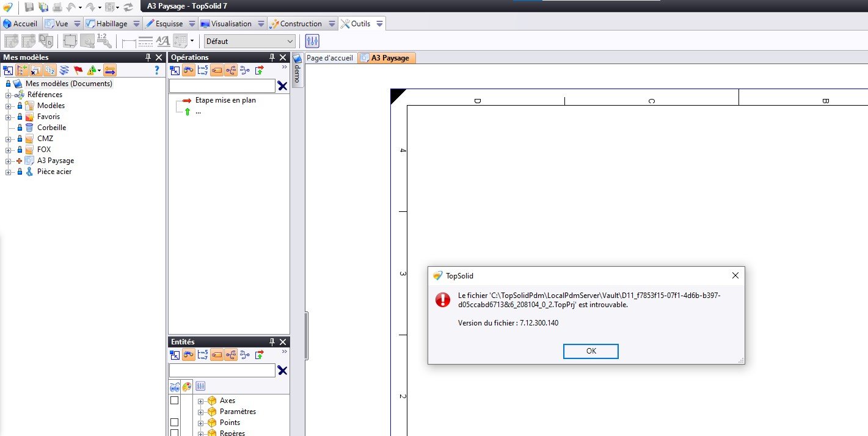Open the vertical demo side tab
The height and width of the screenshot is (436, 868).
click(297, 71)
